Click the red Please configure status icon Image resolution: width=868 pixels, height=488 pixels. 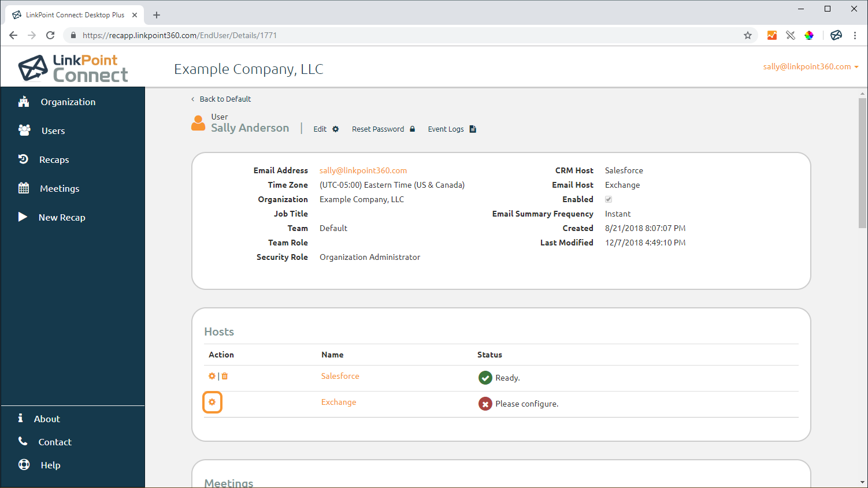[x=485, y=404]
